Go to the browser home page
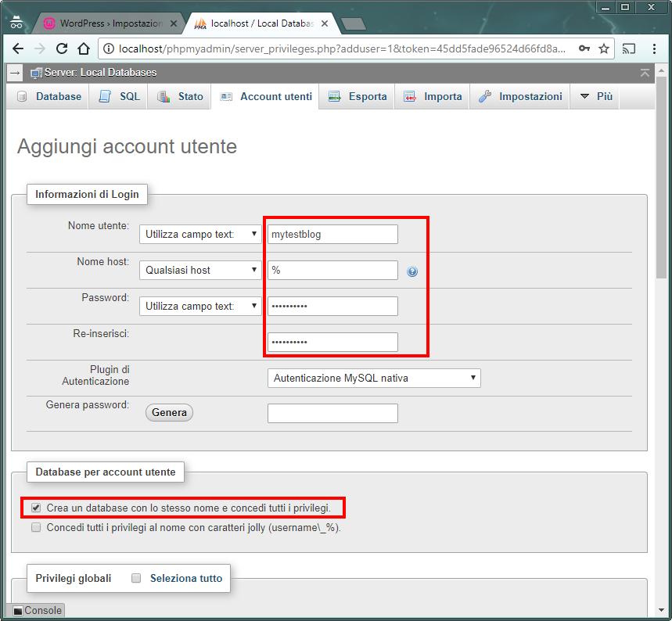The height and width of the screenshot is (621, 672). click(x=84, y=48)
